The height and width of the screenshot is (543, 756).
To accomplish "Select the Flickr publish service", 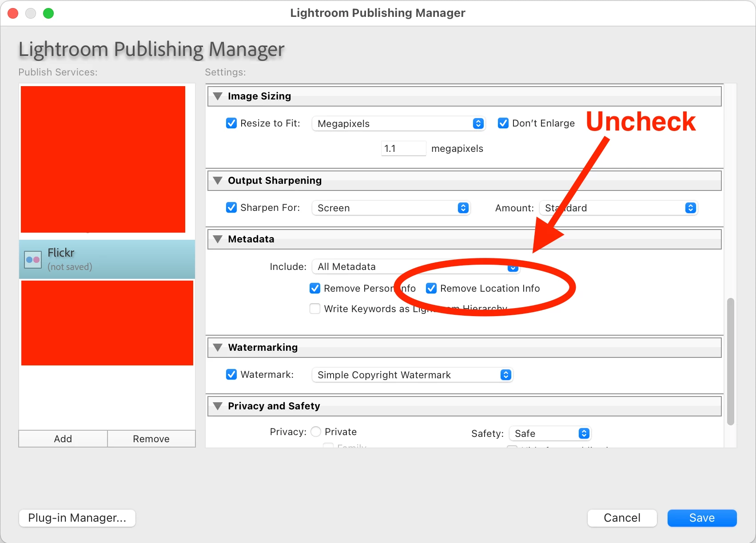I will click(x=107, y=259).
